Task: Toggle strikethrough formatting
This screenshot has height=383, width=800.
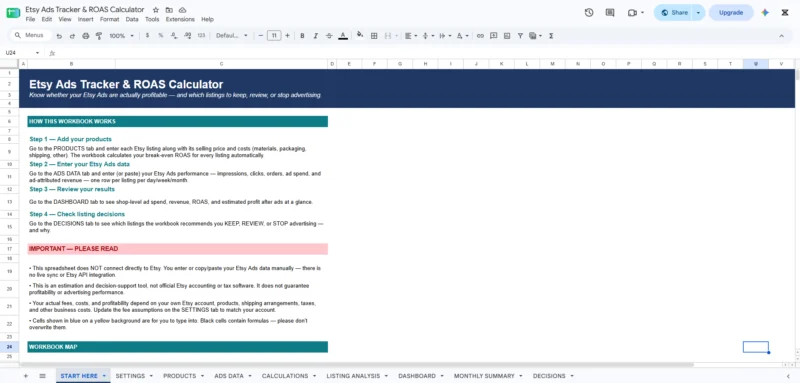Action: coord(329,36)
